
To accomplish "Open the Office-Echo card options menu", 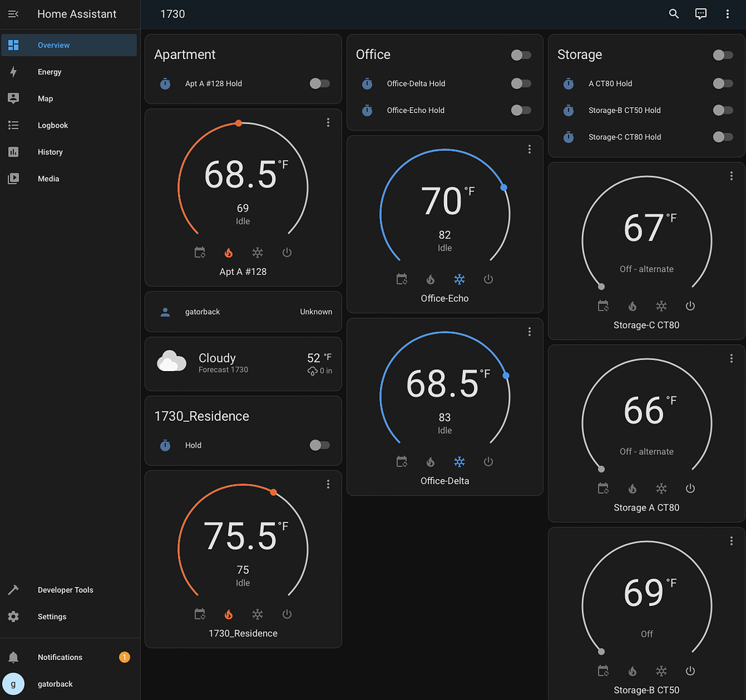I will 529,149.
